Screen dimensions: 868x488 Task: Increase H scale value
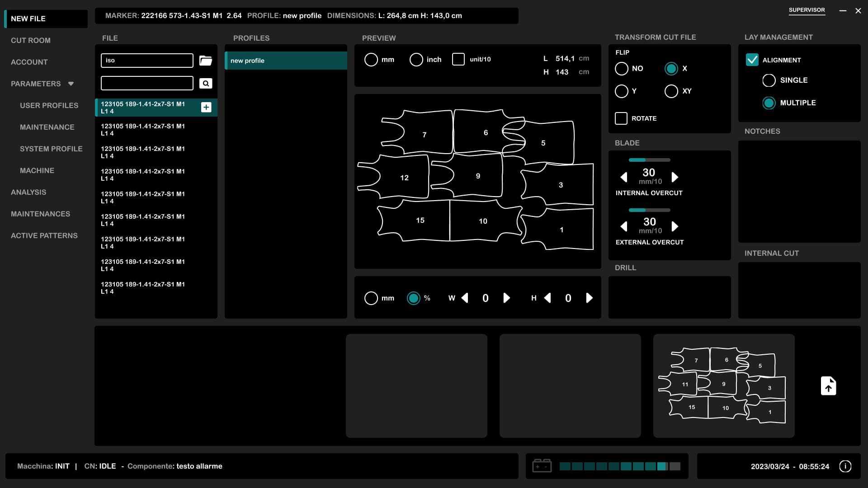point(589,298)
